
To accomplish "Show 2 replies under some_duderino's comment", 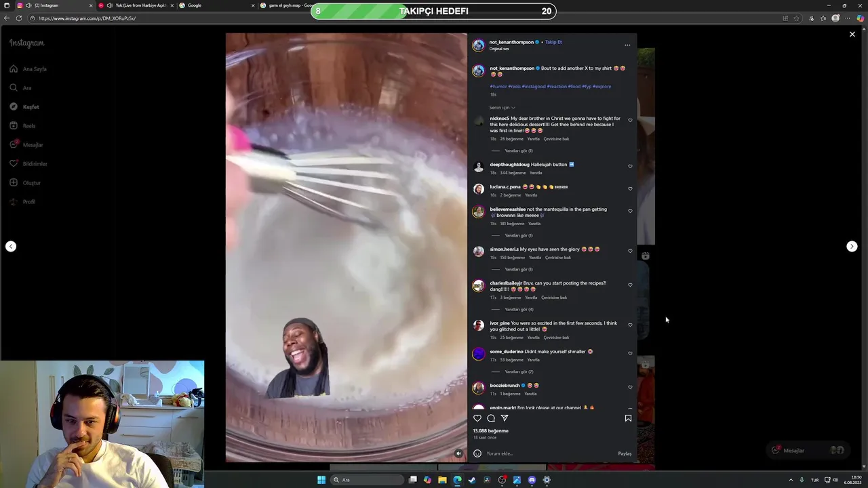I will pyautogui.click(x=519, y=371).
